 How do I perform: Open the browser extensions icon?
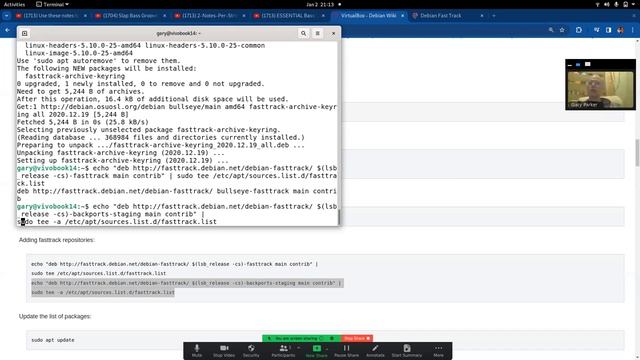579,30
